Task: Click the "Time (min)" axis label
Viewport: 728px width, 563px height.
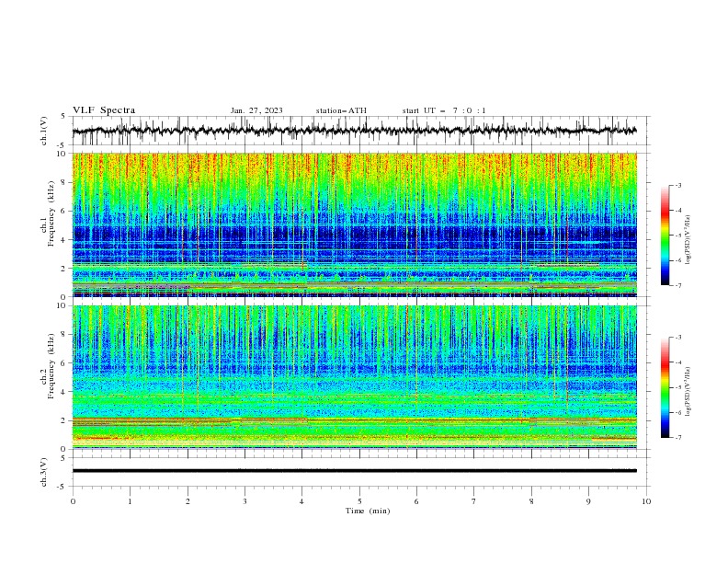Action: click(368, 511)
